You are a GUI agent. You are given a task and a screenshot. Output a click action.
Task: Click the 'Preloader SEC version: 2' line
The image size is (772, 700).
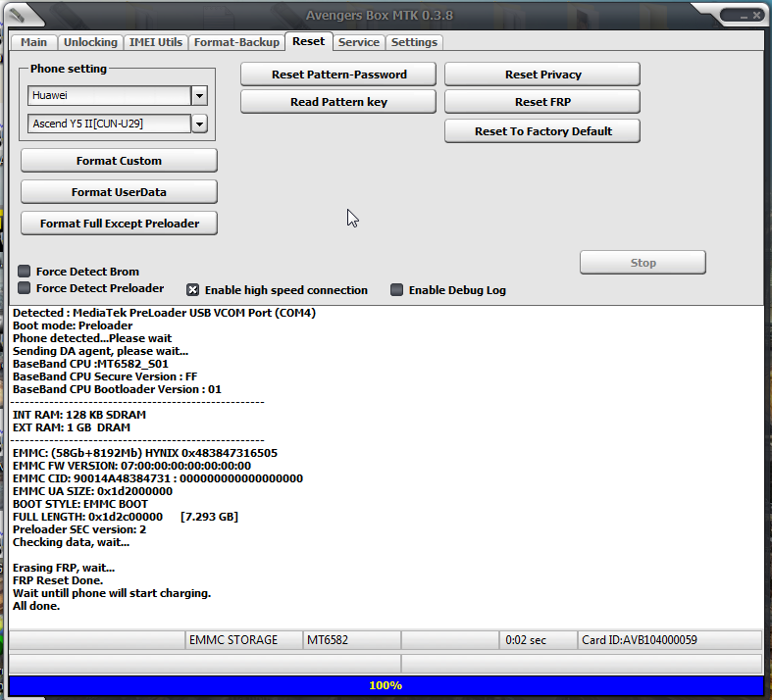[79, 529]
